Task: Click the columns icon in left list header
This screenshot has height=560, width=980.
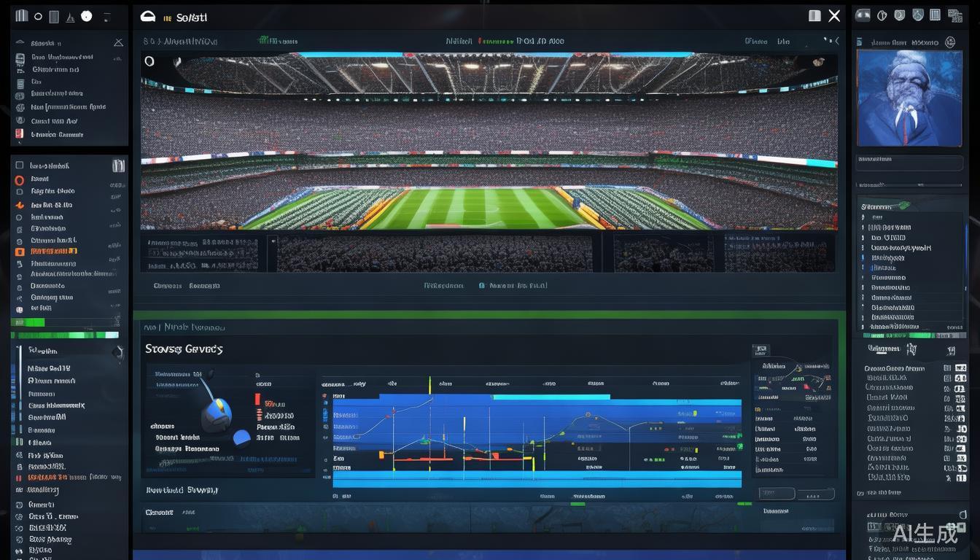Action: 118,166
